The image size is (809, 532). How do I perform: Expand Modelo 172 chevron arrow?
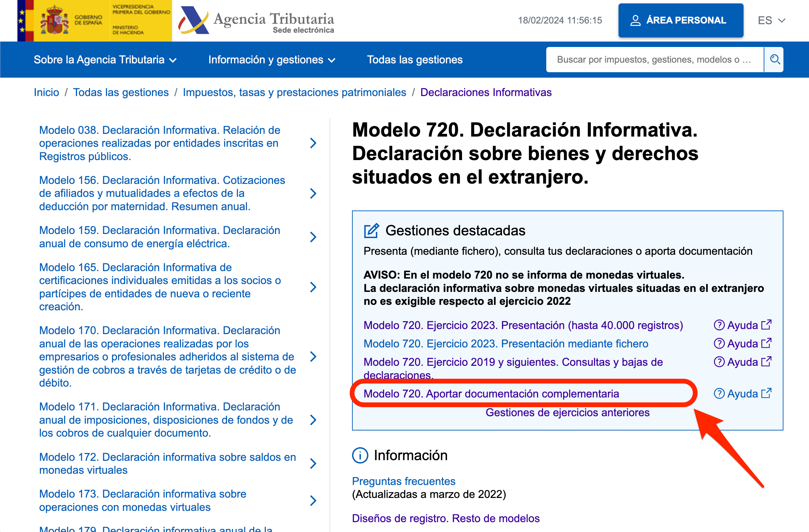[x=314, y=464]
